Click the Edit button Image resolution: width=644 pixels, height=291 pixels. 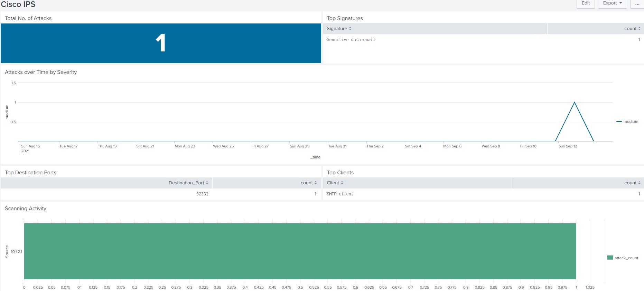coord(585,3)
